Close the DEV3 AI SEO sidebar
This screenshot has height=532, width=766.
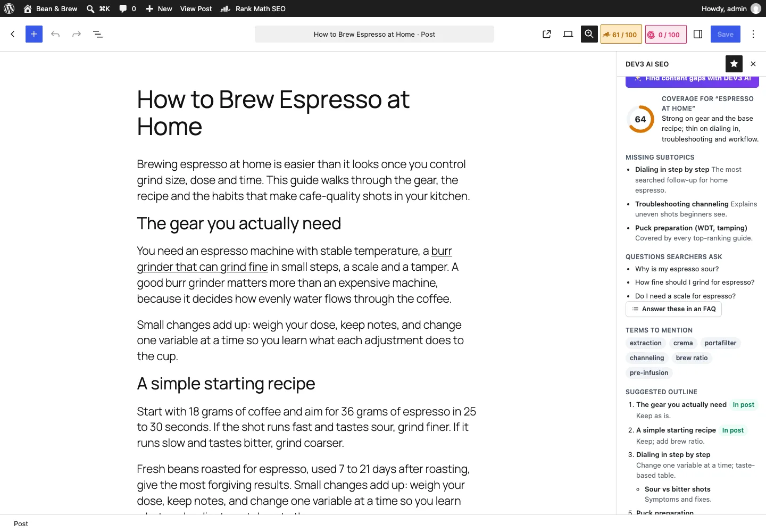(x=753, y=64)
